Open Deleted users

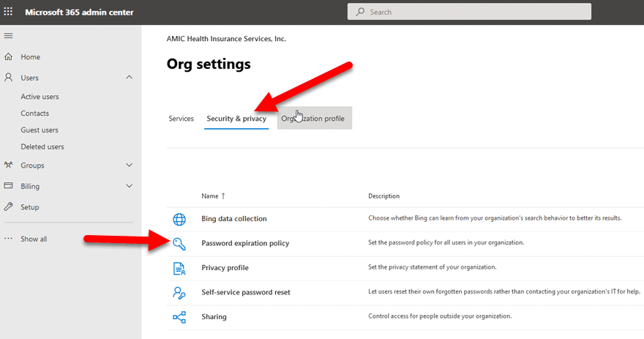(42, 146)
